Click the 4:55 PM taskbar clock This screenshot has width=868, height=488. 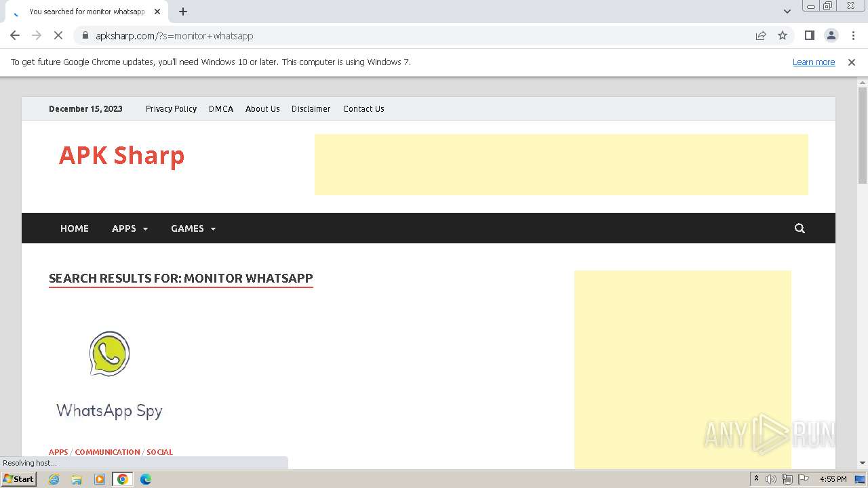coord(833,479)
